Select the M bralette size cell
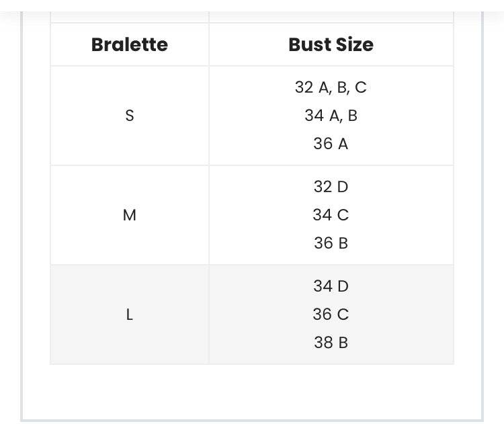The image size is (504, 424). 130,215
